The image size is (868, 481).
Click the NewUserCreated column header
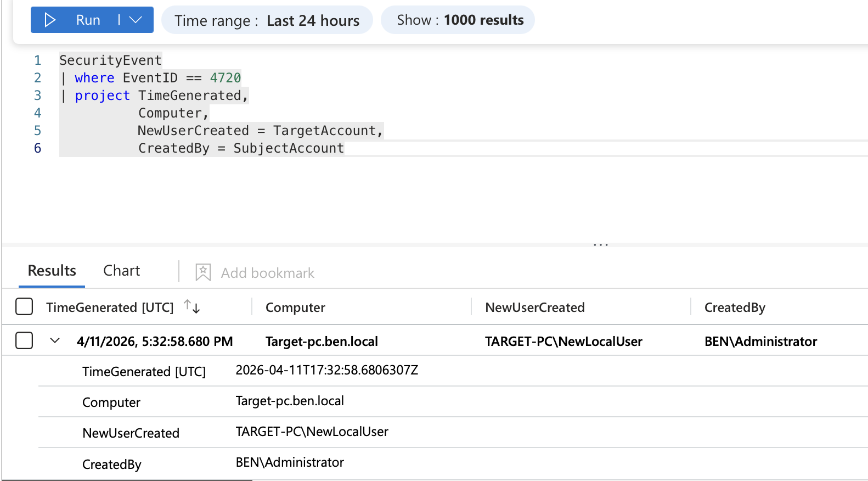535,307
